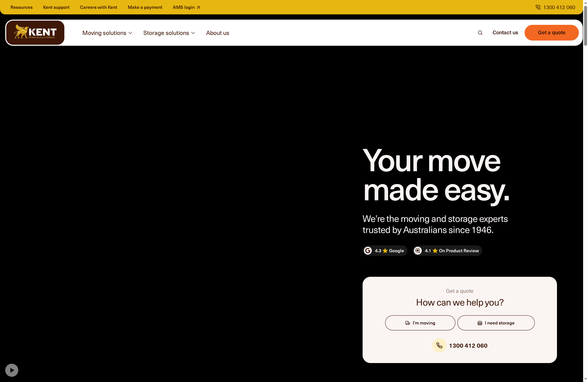Click the Google G logo badge

click(368, 250)
